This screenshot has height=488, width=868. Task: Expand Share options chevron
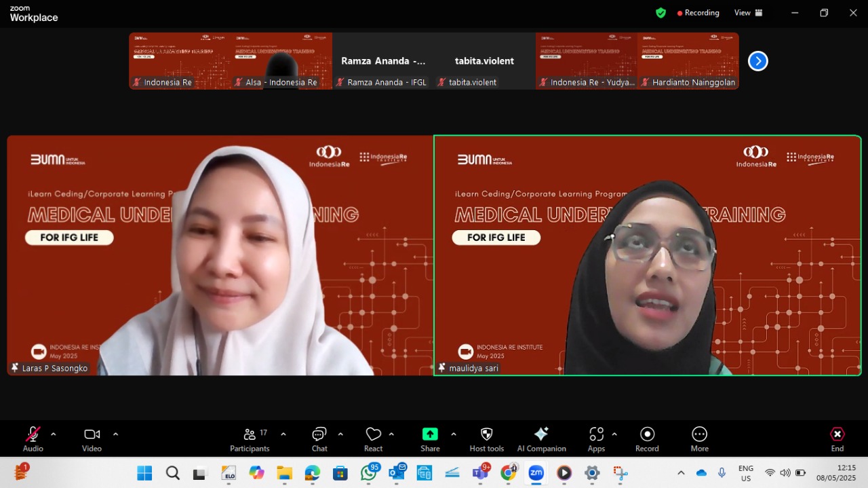(x=454, y=434)
